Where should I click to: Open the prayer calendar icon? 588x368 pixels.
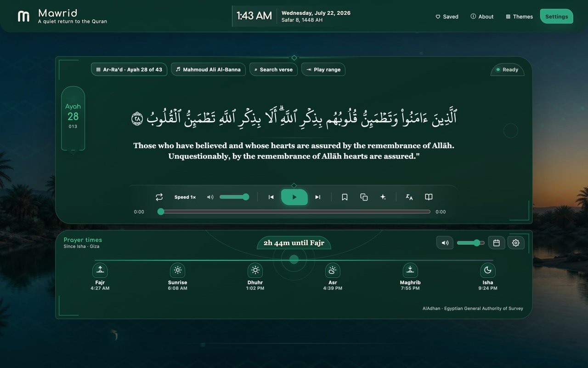pyautogui.click(x=496, y=242)
